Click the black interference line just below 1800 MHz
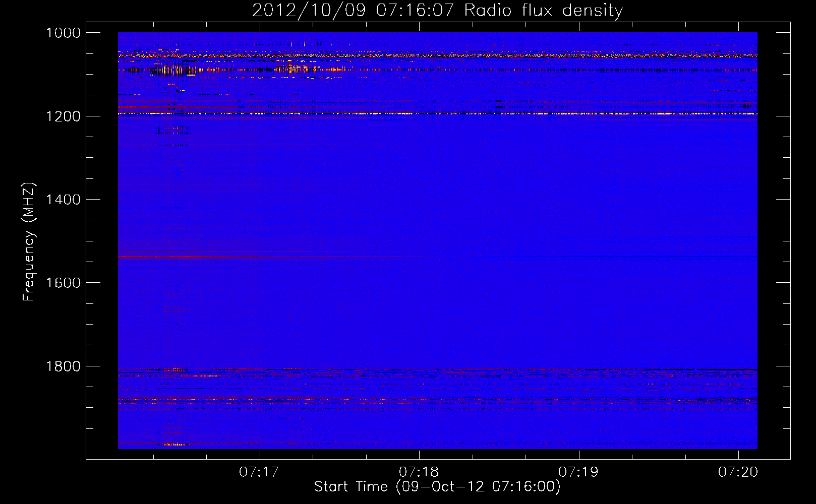The image size is (816, 504). (437, 370)
